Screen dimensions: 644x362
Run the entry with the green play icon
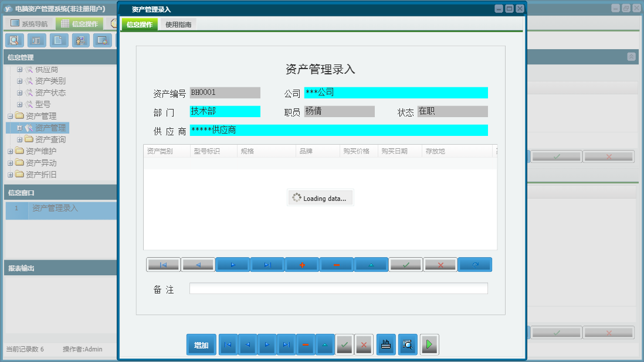(x=429, y=344)
